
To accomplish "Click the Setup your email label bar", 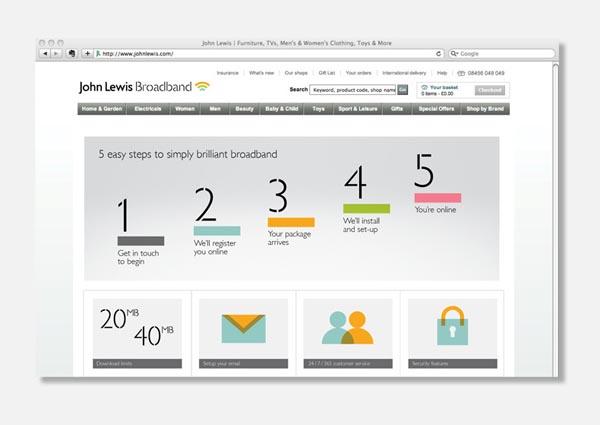I will pos(243,363).
